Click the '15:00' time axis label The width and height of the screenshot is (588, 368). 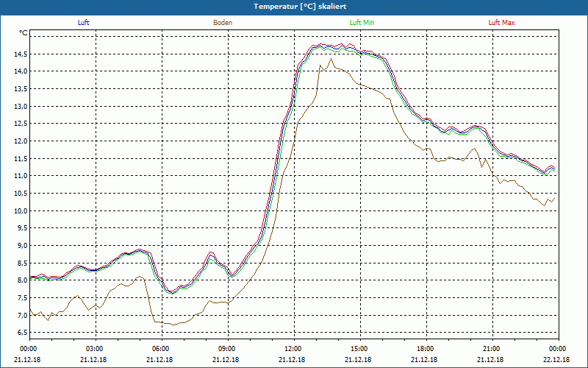pyautogui.click(x=360, y=349)
